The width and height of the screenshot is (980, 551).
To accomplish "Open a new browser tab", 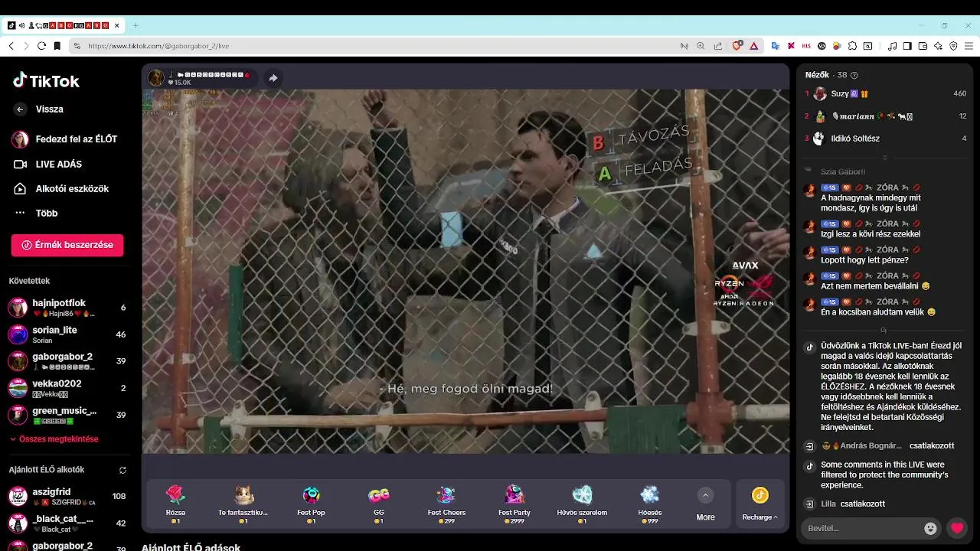I will (136, 25).
